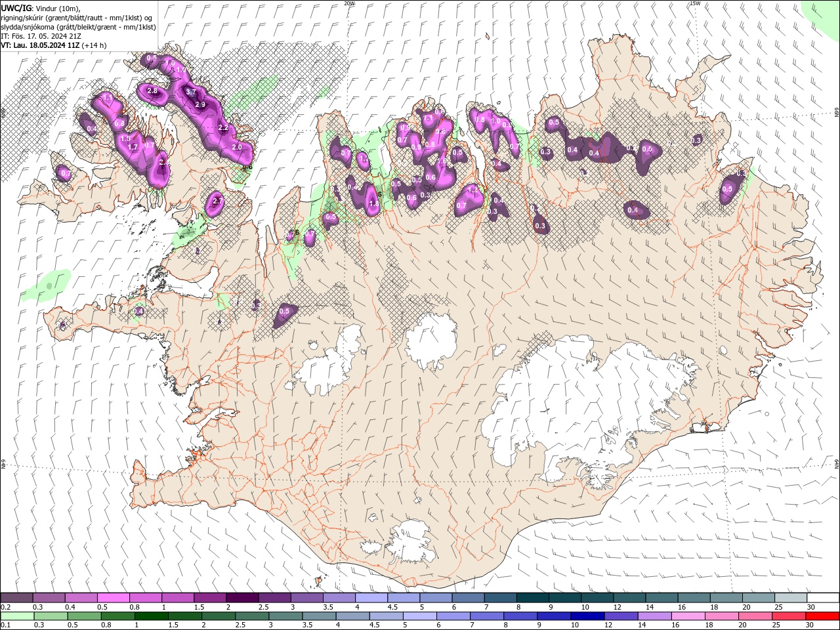This screenshot has width=840, height=630.
Task: Click the dark teal 8–9 snow legend swatch
Action: pyautogui.click(x=532, y=598)
